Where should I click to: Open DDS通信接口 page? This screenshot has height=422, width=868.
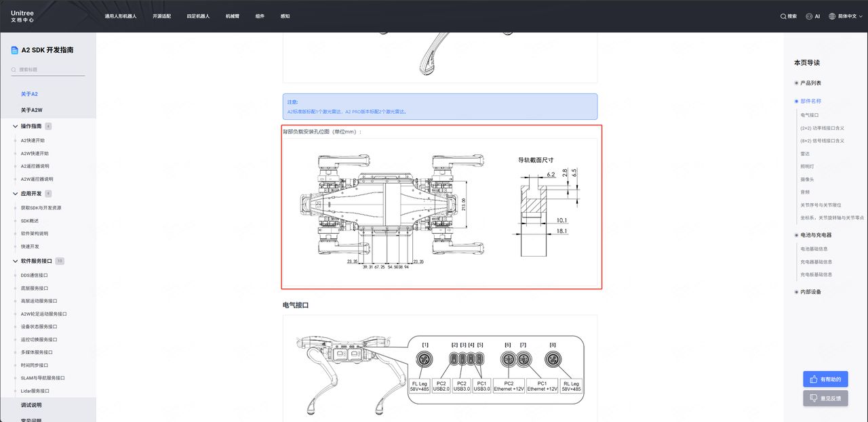[35, 275]
